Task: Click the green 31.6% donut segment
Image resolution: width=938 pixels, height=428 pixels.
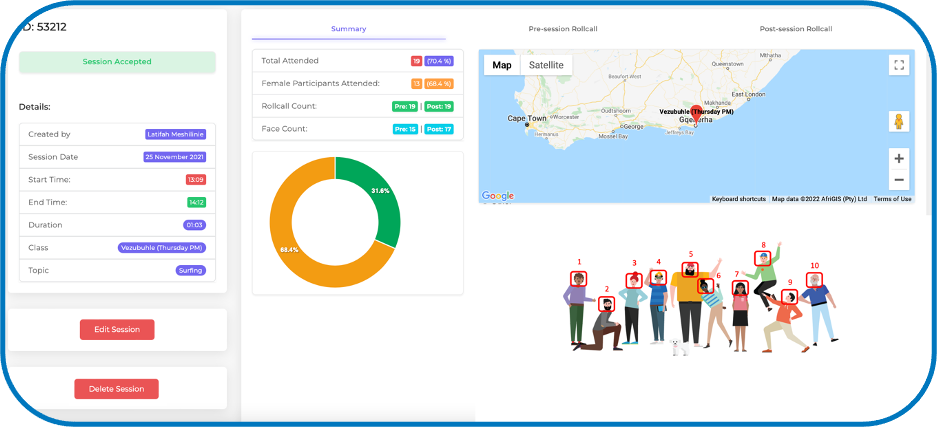Action: (x=378, y=195)
